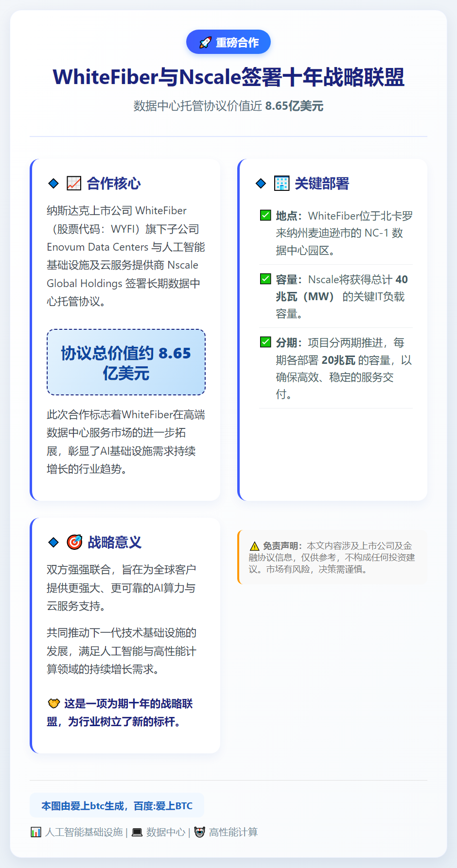Click the 数据中心 footer tag
Image resolution: width=457 pixels, height=868 pixels.
166,832
